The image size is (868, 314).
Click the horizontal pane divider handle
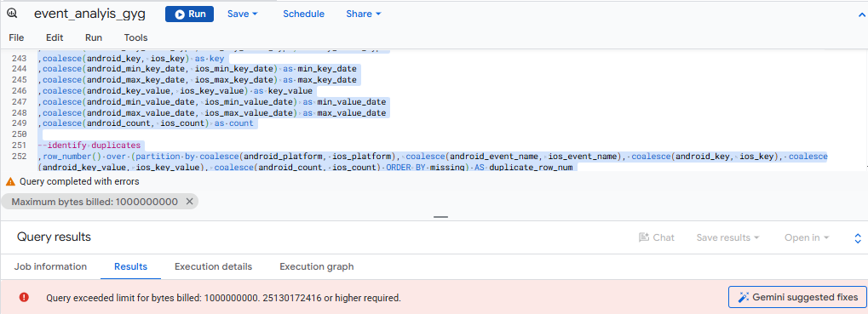(x=440, y=217)
